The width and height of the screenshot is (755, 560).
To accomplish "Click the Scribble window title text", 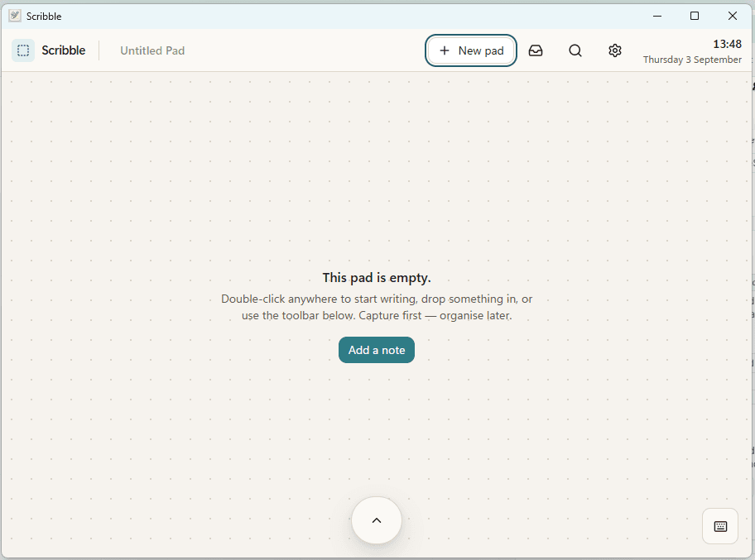I will [44, 17].
